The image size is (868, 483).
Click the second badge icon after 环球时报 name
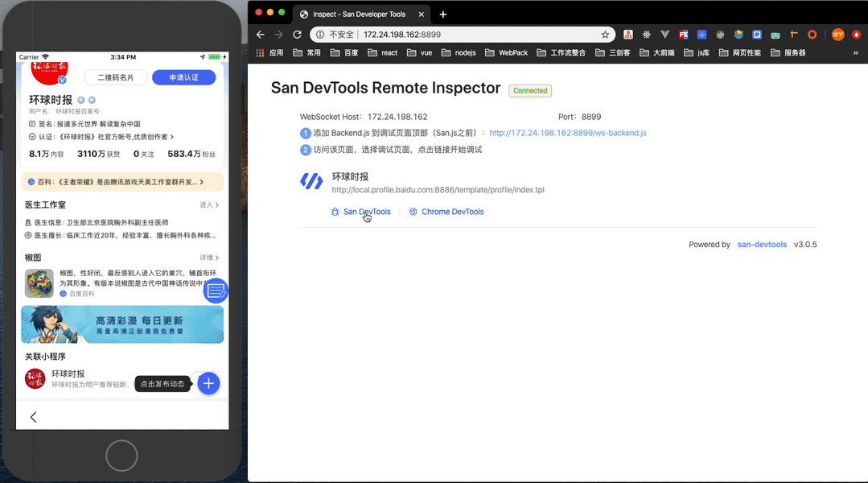tap(92, 101)
